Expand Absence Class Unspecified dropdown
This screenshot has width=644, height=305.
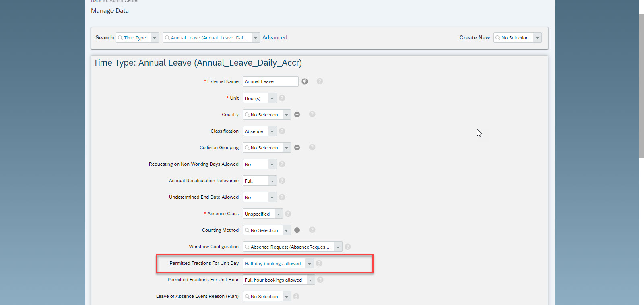[279, 214]
